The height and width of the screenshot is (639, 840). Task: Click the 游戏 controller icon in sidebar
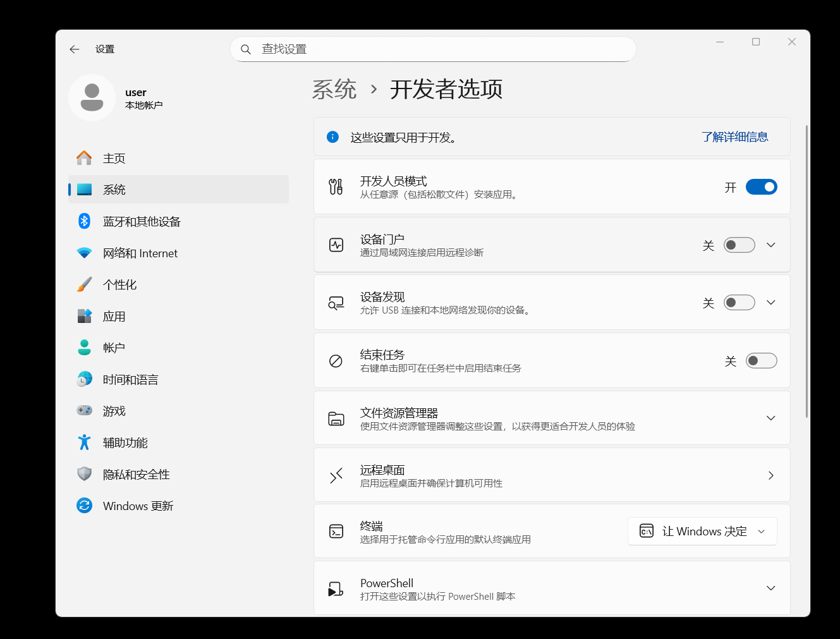point(84,410)
